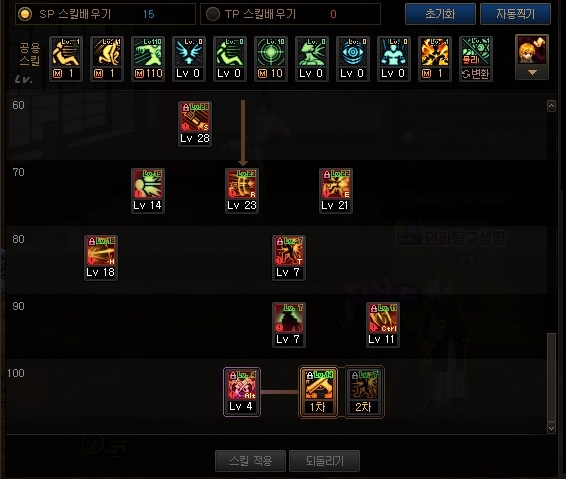Click the scrollbar down arrow
The height and width of the screenshot is (479, 566).
click(x=551, y=428)
